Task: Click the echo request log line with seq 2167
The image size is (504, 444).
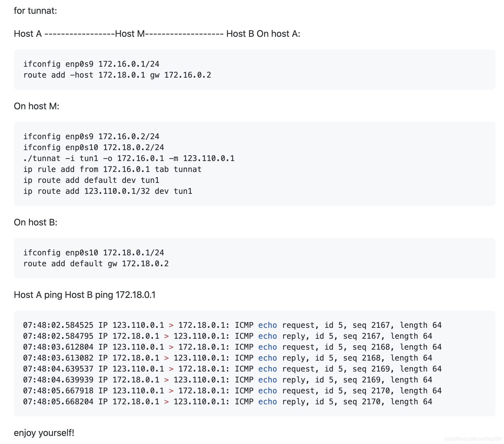Action: (x=232, y=325)
